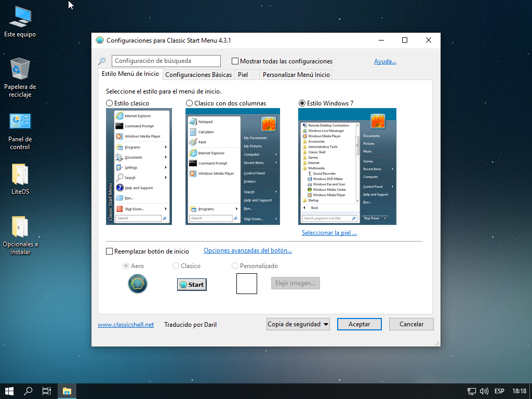The image size is (532, 399).
Task: Open Este equipo desktop icon
Action: coord(20,21)
